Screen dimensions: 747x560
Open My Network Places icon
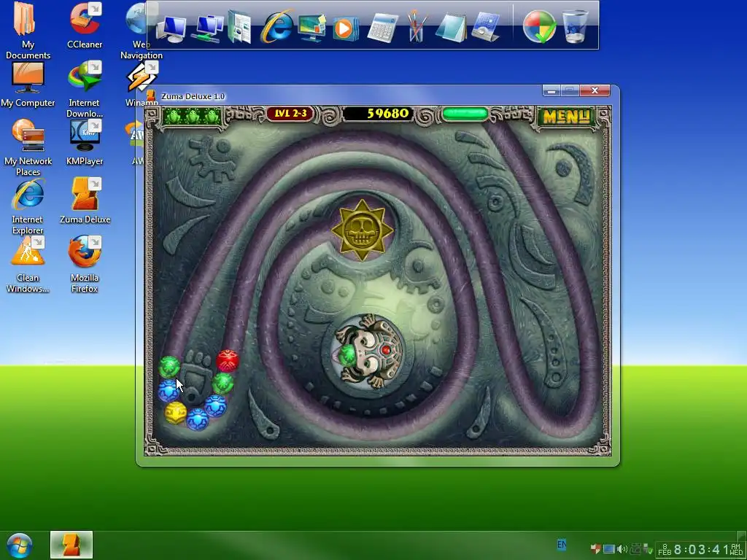click(x=28, y=147)
